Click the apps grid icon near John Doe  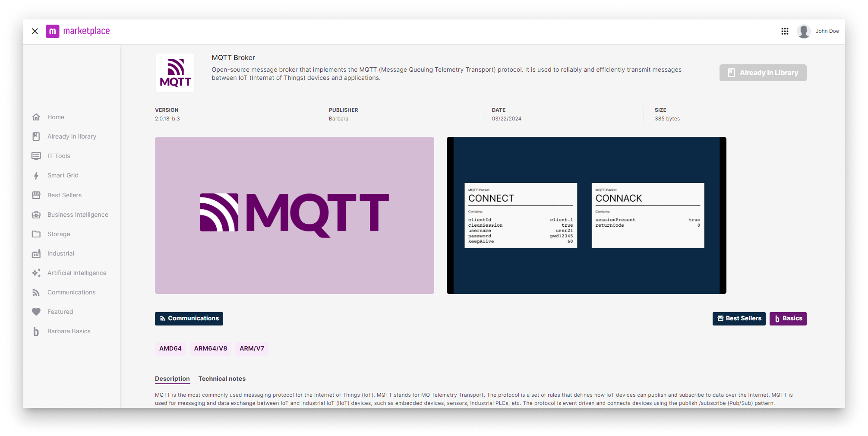coord(785,31)
